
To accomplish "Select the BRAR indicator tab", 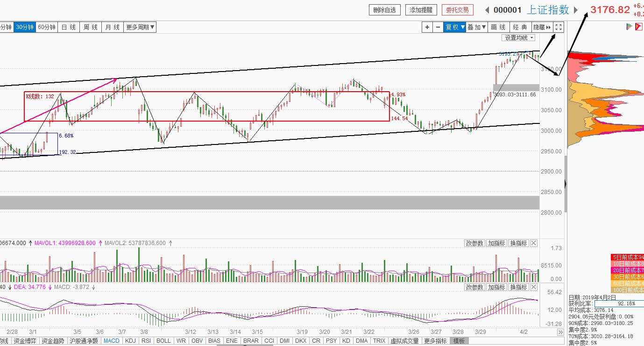I will click(251, 341).
